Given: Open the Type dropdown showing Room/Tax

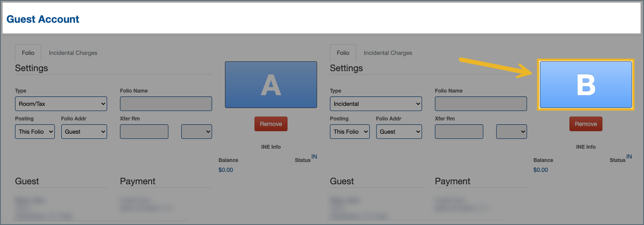Looking at the screenshot, I should (x=61, y=104).
